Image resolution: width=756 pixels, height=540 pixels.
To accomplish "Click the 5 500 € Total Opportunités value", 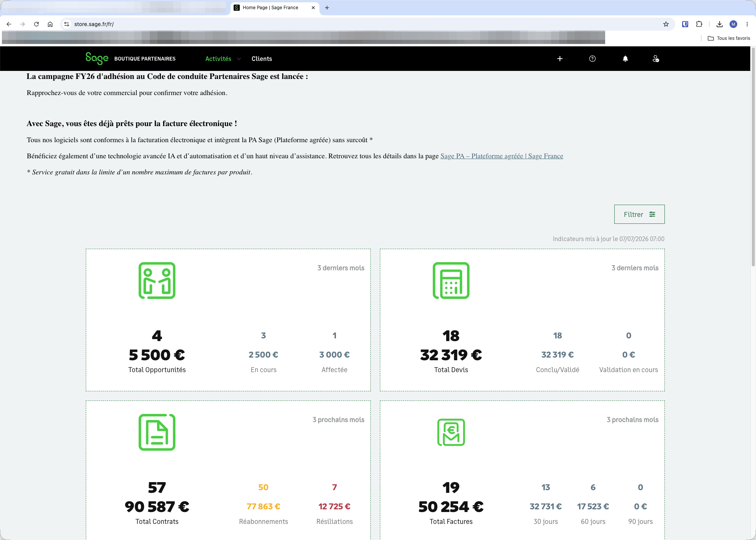I will pyautogui.click(x=157, y=355).
